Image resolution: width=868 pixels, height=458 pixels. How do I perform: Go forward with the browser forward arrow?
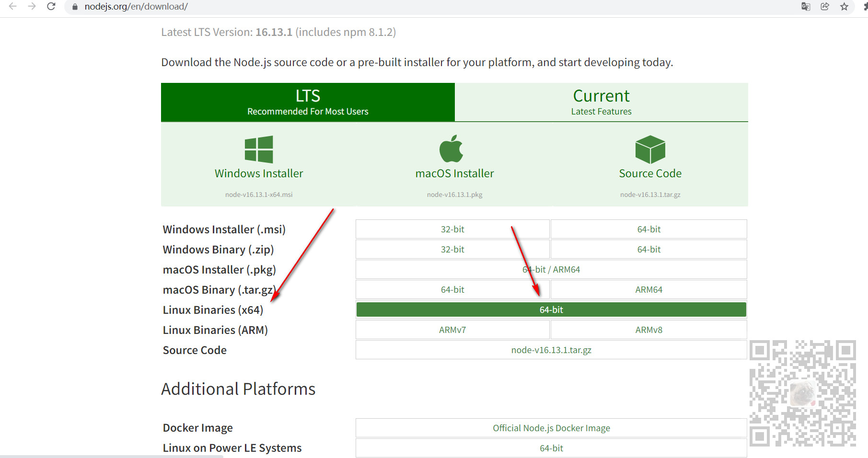pyautogui.click(x=32, y=6)
